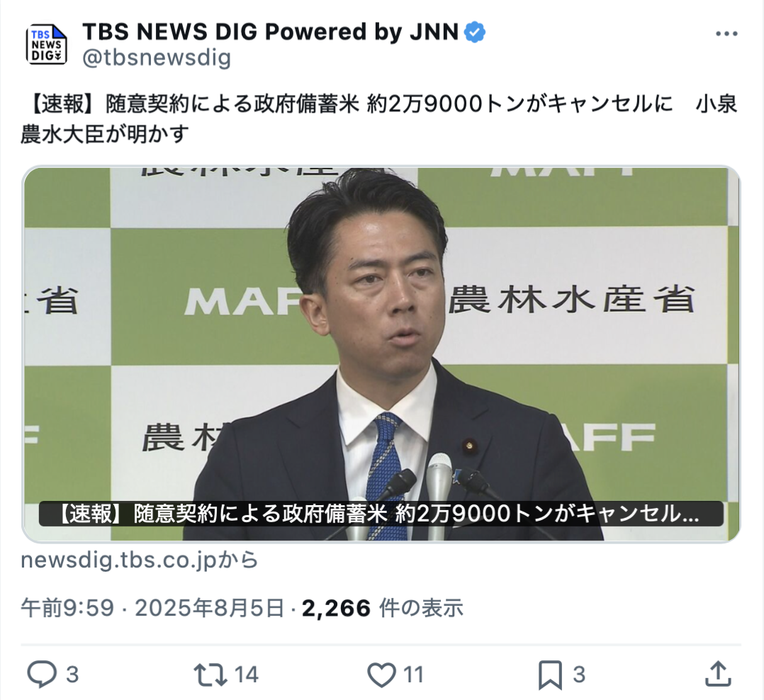This screenshot has width=764, height=700.
Task: Click the 2025年8月5日 date
Action: click(210, 608)
